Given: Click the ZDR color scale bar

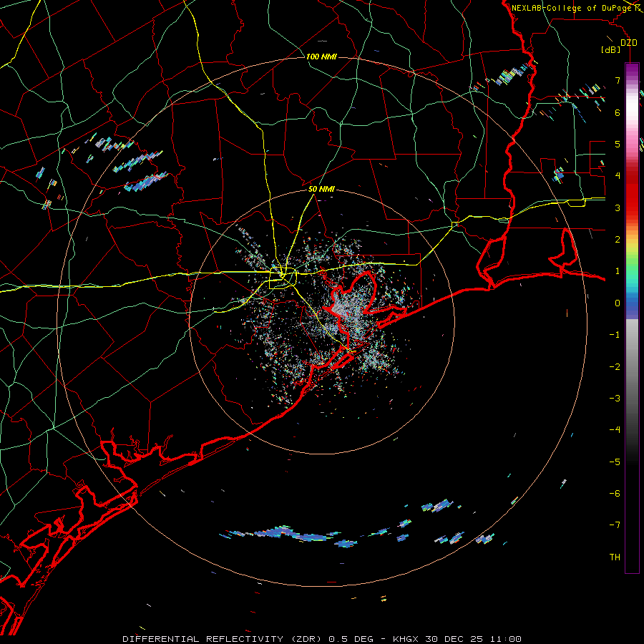Looking at the screenshot, I should tap(632, 318).
